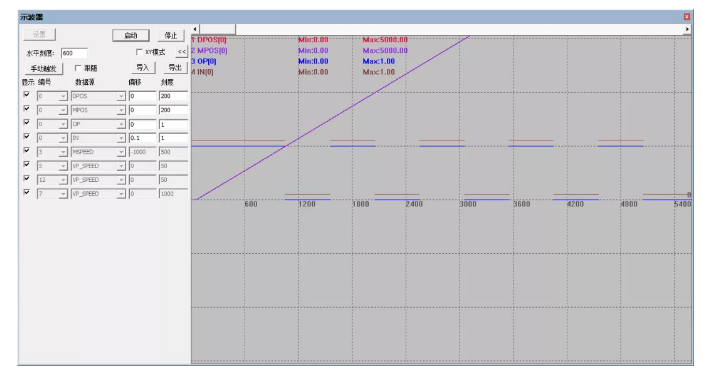Click the 导出 export button
Image resolution: width=702 pixels, height=379 pixels.
pyautogui.click(x=175, y=68)
